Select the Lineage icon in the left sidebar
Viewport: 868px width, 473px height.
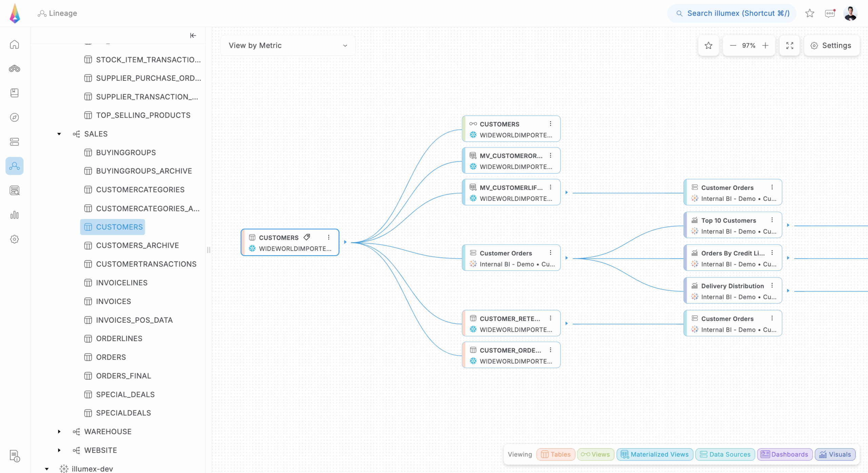(x=14, y=166)
